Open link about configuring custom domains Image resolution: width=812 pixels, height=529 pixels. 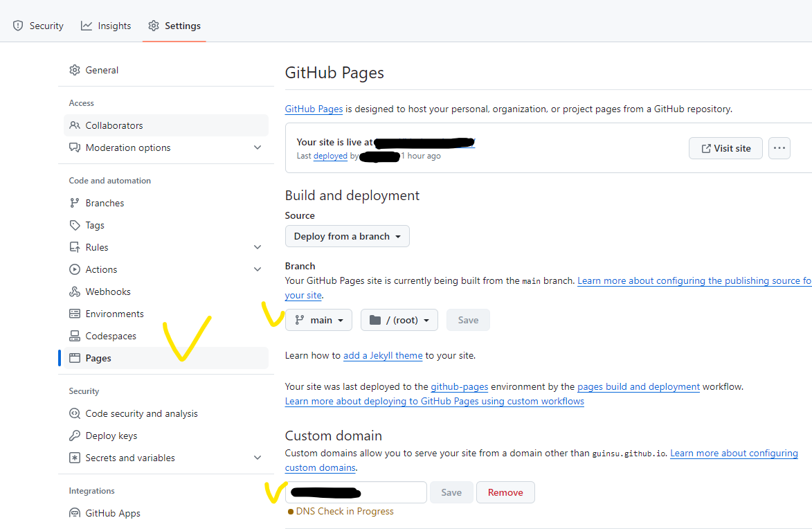[x=734, y=454]
